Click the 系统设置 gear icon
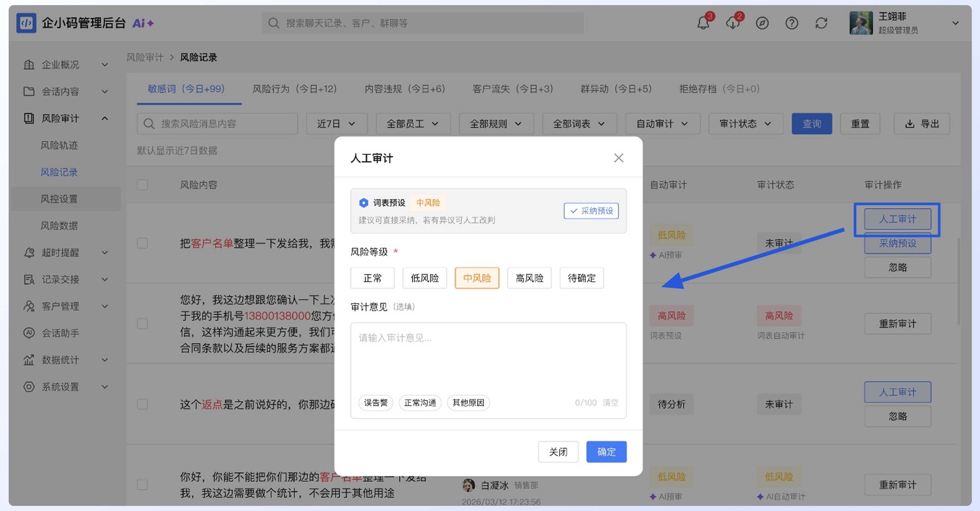Screen dimensions: 980x511 [29, 387]
